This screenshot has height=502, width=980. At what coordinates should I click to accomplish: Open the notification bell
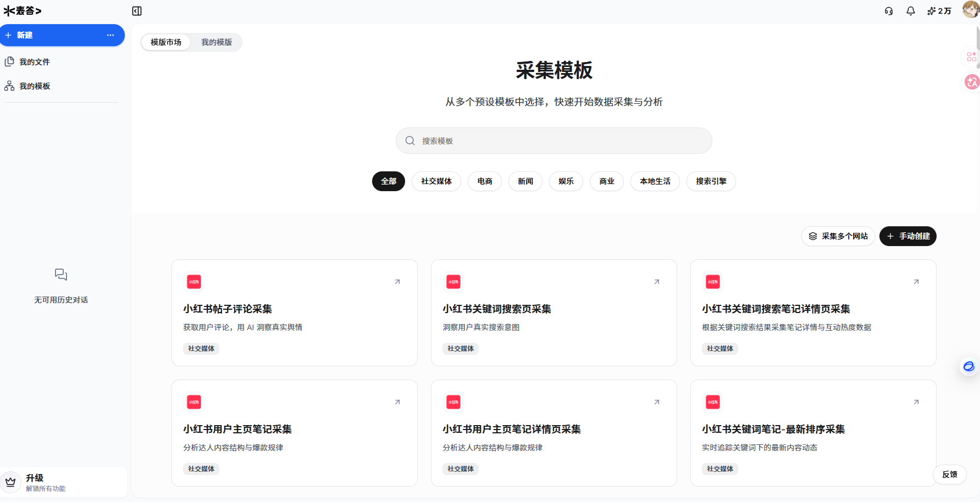point(910,10)
